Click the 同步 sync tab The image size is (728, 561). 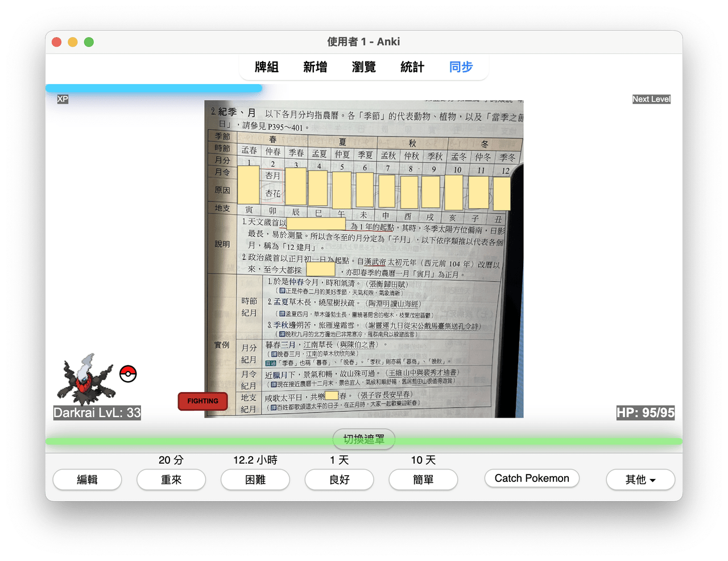point(461,67)
